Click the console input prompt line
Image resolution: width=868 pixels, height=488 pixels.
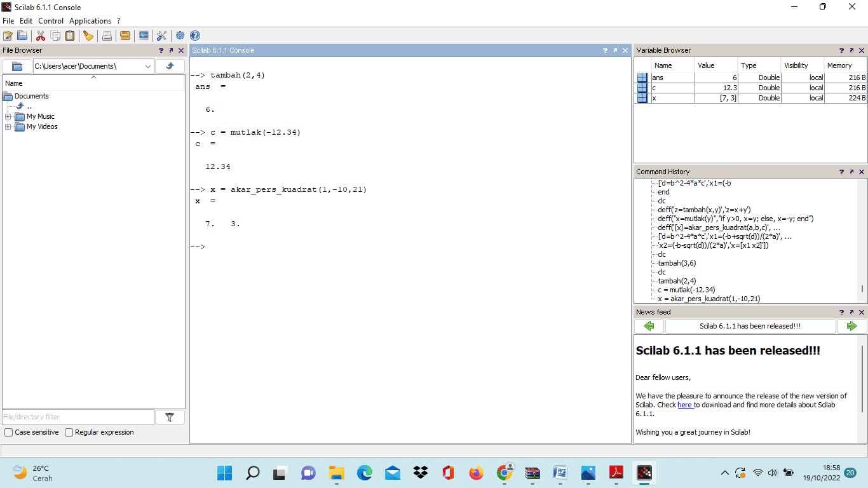click(410, 247)
